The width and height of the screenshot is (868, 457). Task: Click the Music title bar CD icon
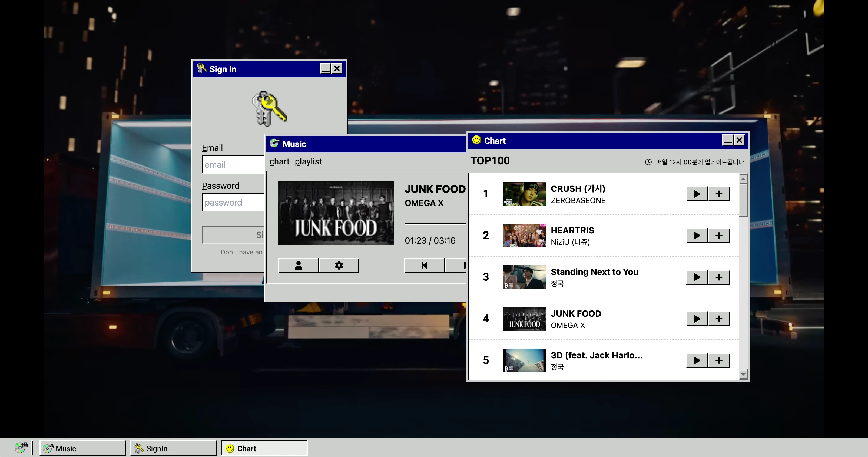pos(275,143)
